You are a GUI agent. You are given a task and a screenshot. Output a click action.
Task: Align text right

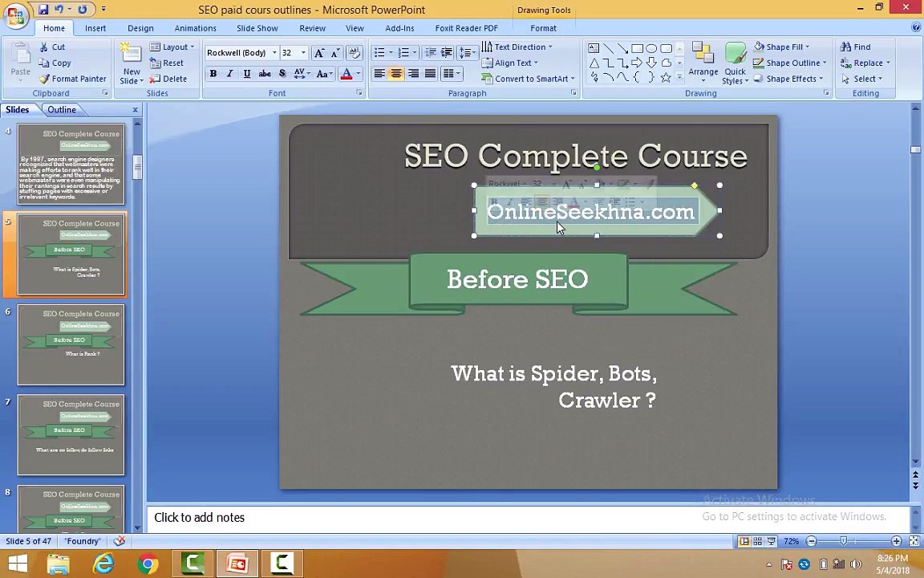click(x=413, y=73)
